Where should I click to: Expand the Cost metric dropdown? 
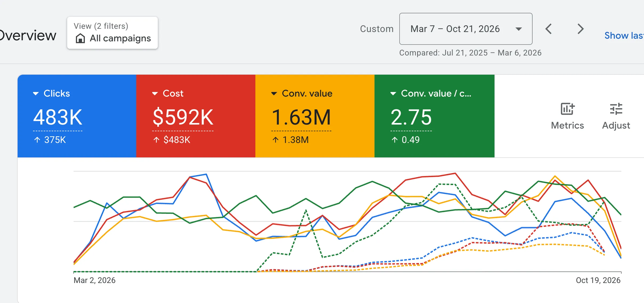click(x=155, y=93)
